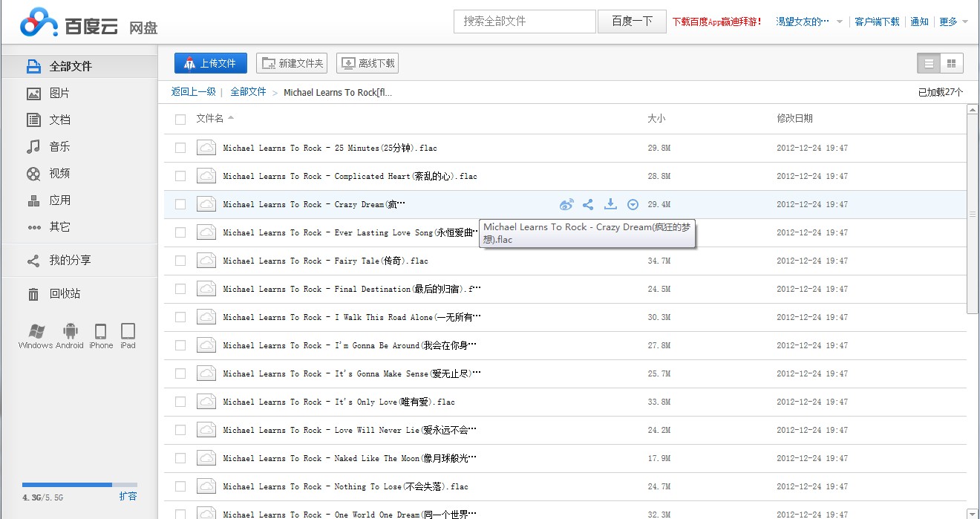Click 客户端下载 link
Image resolution: width=980 pixels, height=519 pixels.
point(877,22)
